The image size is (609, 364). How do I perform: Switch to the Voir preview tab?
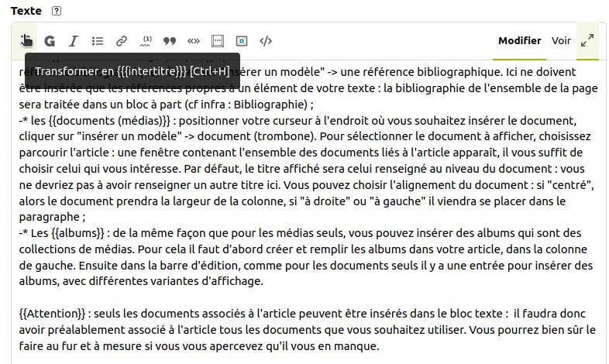click(561, 41)
